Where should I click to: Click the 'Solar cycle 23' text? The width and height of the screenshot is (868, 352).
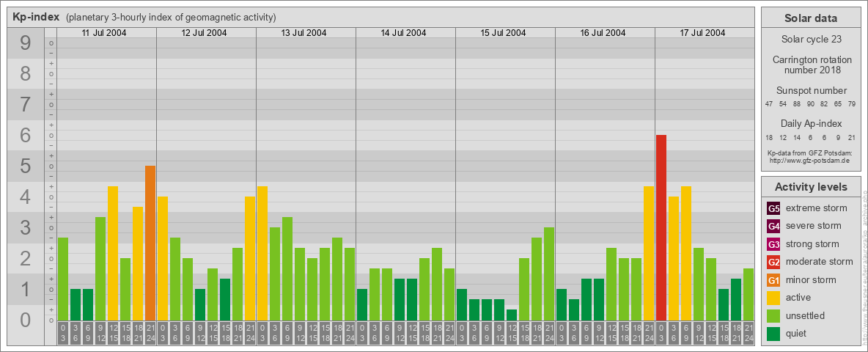click(x=810, y=40)
